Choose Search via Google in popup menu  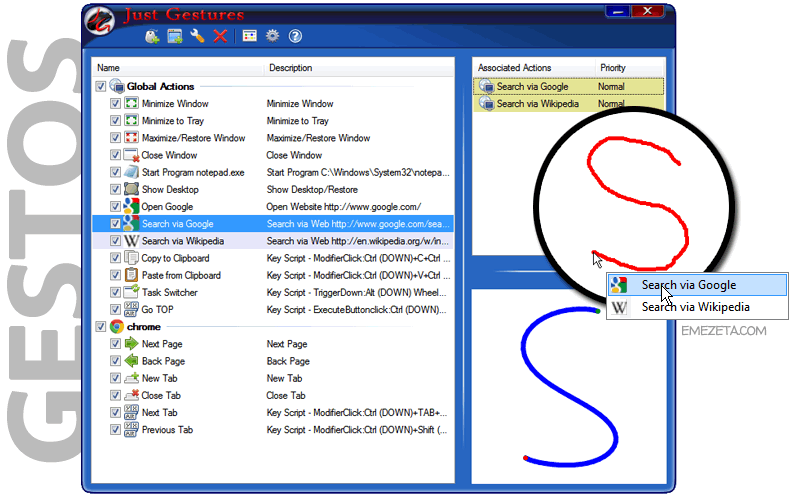(x=697, y=285)
